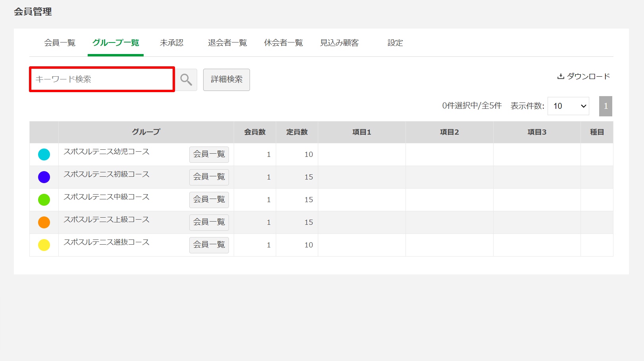Open the 表示件数 dropdown showing 10
This screenshot has width=644, height=361.
click(x=568, y=106)
